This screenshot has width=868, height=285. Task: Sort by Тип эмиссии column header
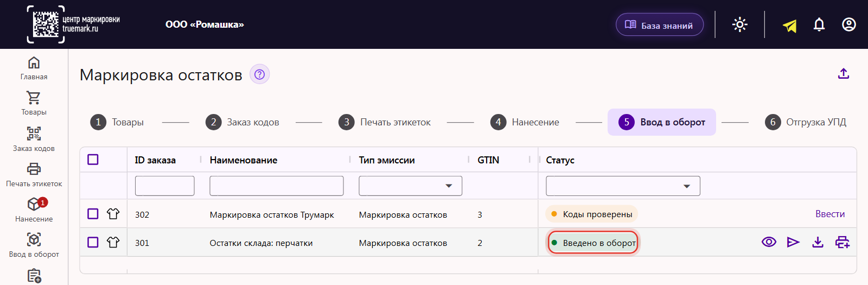pyautogui.click(x=387, y=160)
